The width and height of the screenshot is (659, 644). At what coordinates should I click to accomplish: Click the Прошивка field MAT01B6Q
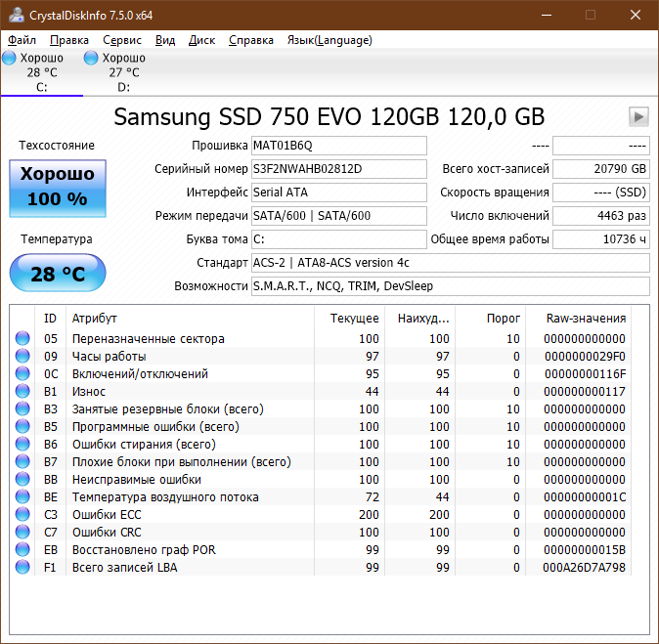[x=339, y=146]
